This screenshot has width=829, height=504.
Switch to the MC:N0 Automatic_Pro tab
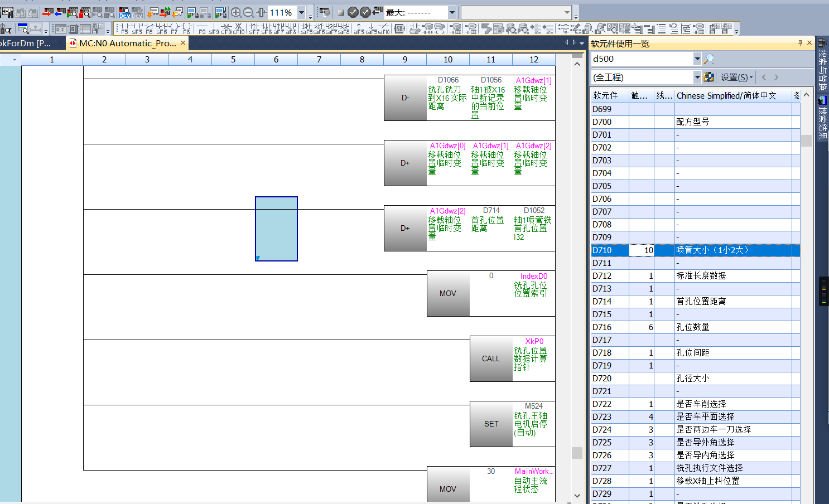click(x=127, y=43)
